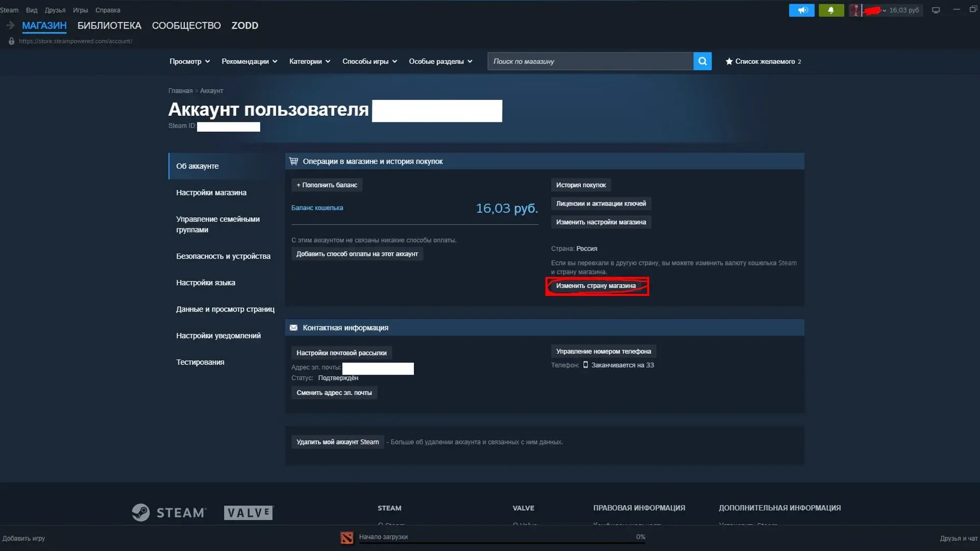Viewport: 980px width, 551px height.
Task: Open История покупок
Action: click(x=581, y=185)
